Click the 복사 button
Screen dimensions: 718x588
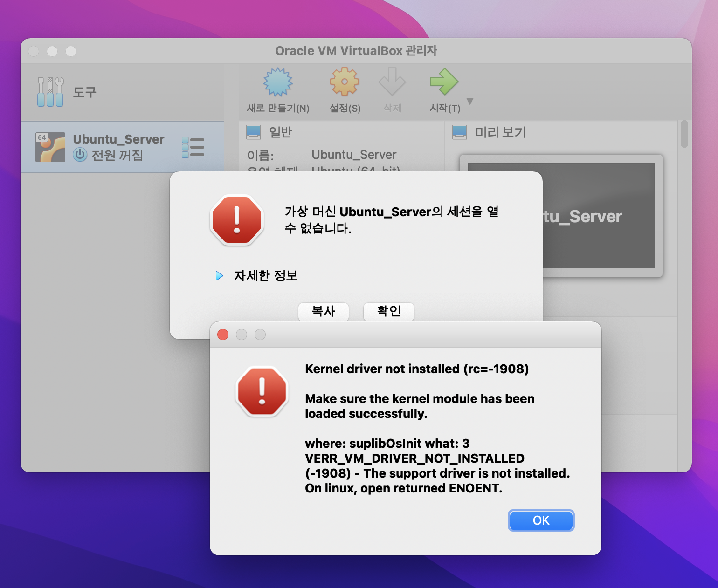point(324,311)
